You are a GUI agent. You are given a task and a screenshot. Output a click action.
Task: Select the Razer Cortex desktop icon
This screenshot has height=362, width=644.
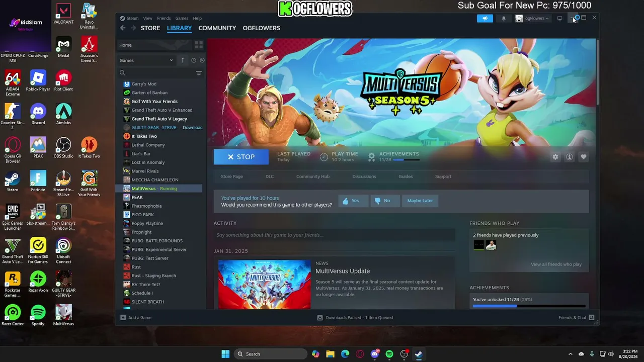13,315
